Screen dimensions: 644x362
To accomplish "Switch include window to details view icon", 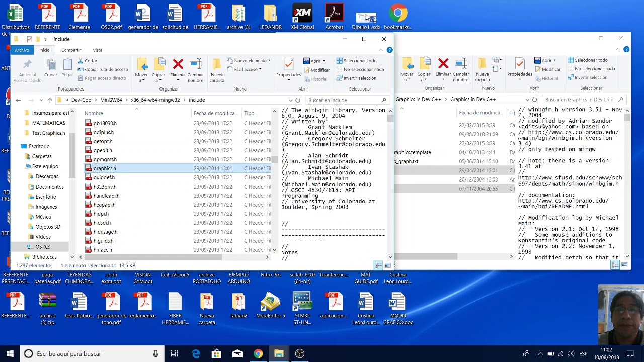I will (378, 265).
